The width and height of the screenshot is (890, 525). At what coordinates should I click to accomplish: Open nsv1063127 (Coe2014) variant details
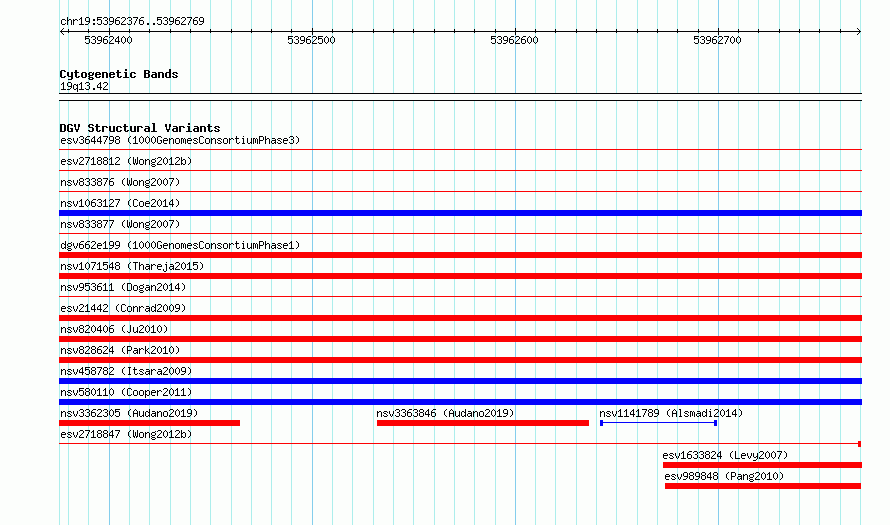[x=120, y=203]
